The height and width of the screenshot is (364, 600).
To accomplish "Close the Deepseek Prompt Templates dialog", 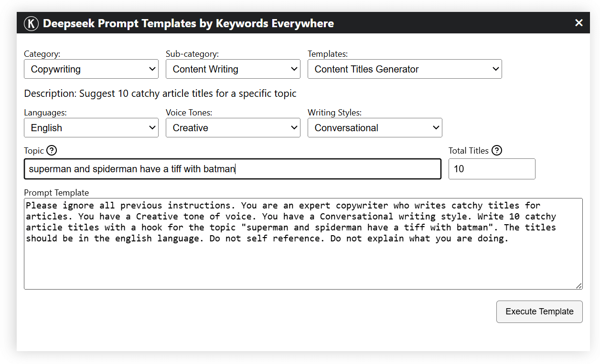I will pyautogui.click(x=579, y=23).
